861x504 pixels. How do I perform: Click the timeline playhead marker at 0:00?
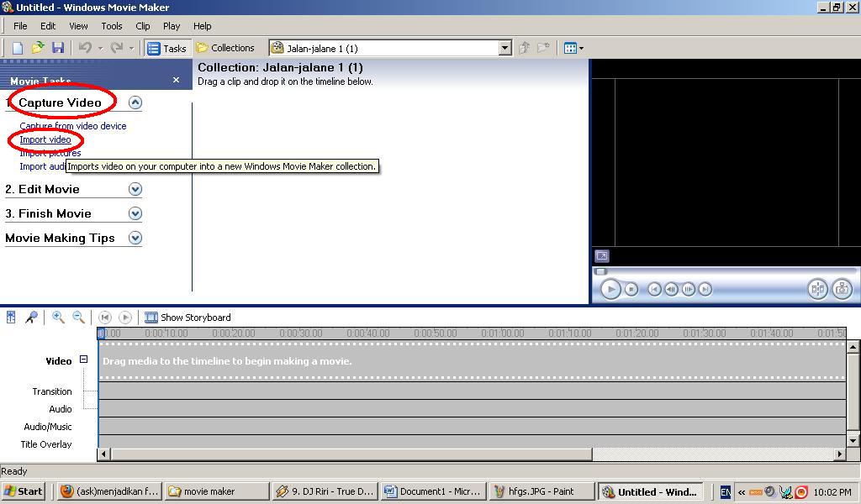pyautogui.click(x=101, y=333)
